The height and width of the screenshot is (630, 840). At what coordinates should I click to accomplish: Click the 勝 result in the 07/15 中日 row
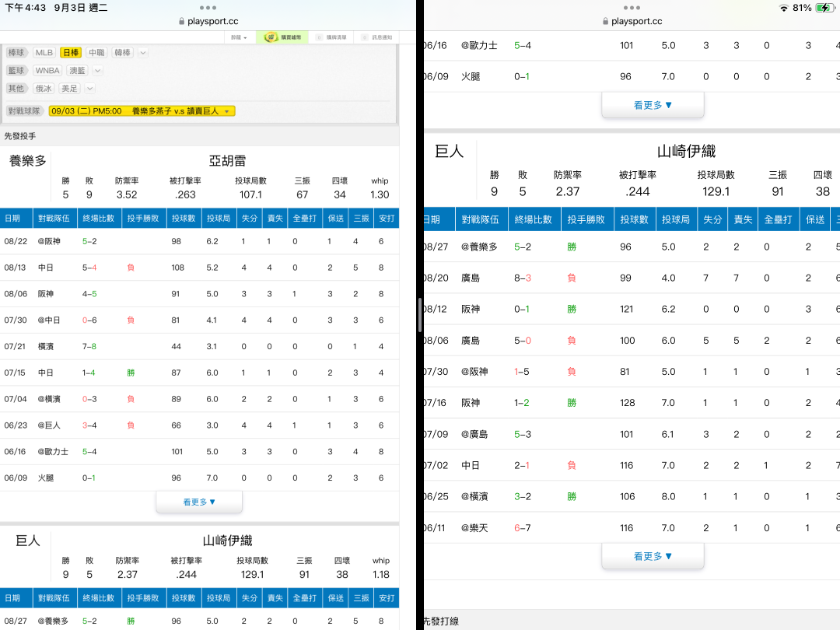[x=131, y=373]
